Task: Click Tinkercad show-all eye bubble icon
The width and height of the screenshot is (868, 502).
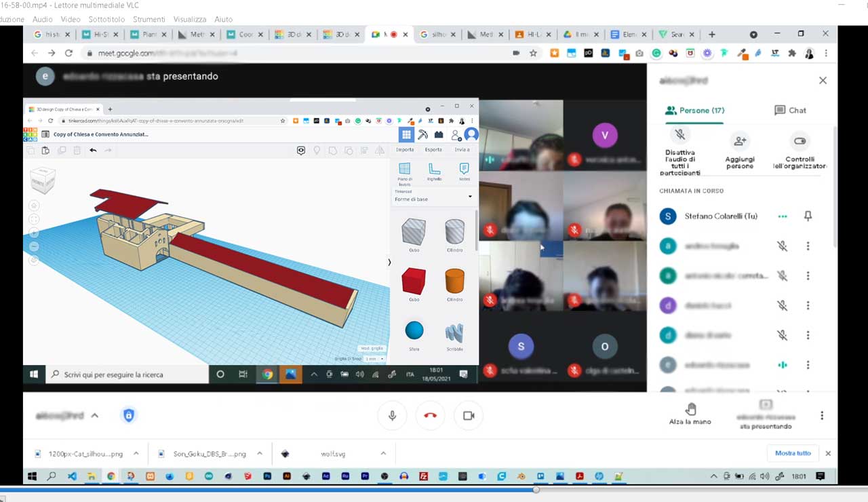Action: (x=301, y=151)
